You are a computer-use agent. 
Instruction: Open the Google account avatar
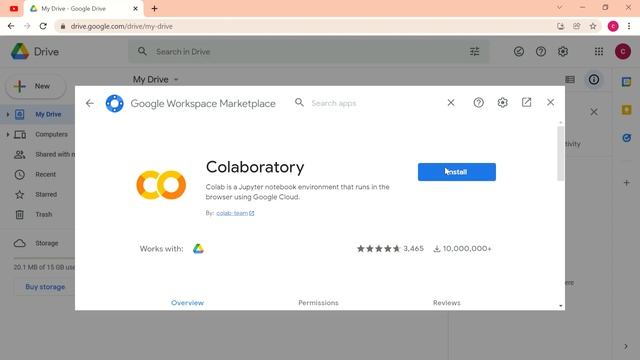click(623, 51)
